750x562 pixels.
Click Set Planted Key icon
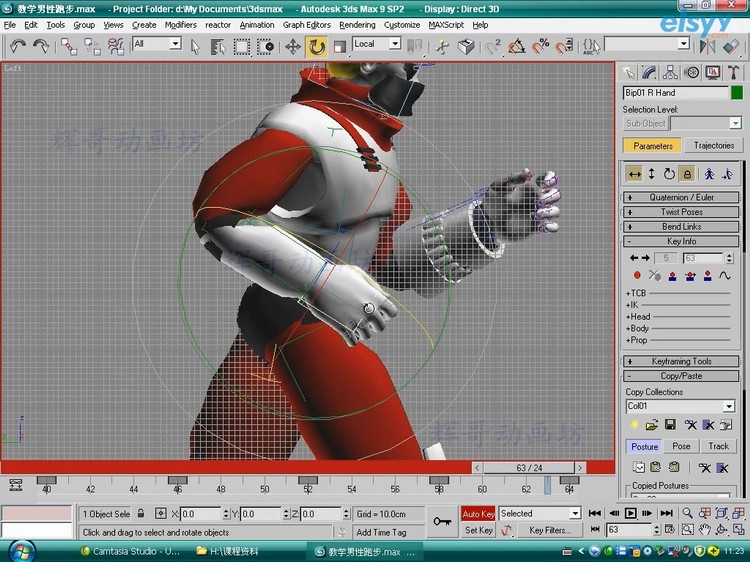(x=673, y=276)
